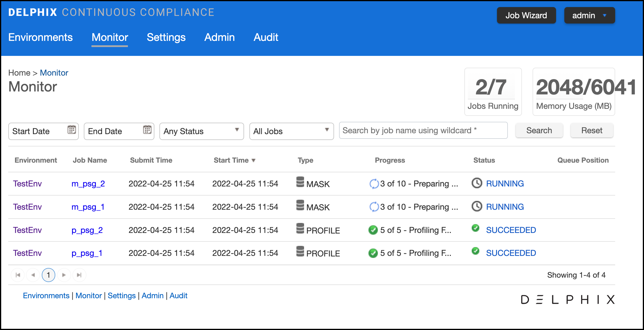Open the admin user dropdown
The width and height of the screenshot is (644, 330).
click(x=589, y=15)
